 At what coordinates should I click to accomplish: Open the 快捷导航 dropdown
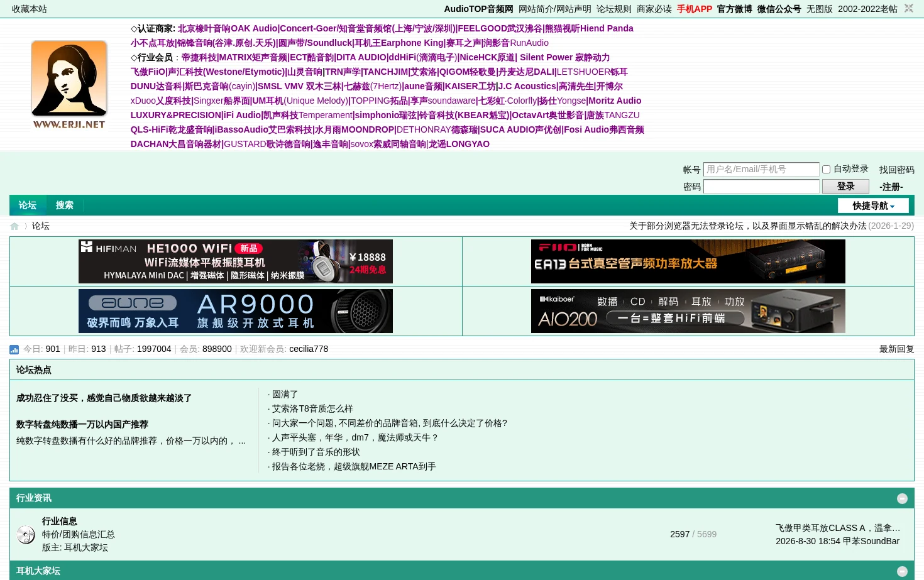873,205
